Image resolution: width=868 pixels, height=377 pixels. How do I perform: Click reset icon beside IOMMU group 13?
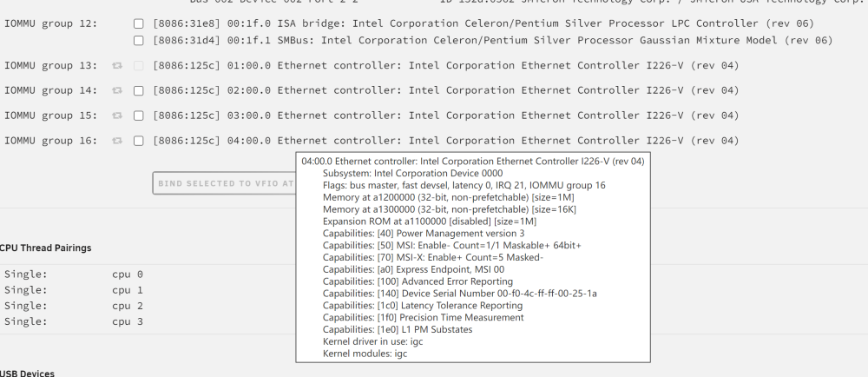pos(117,66)
